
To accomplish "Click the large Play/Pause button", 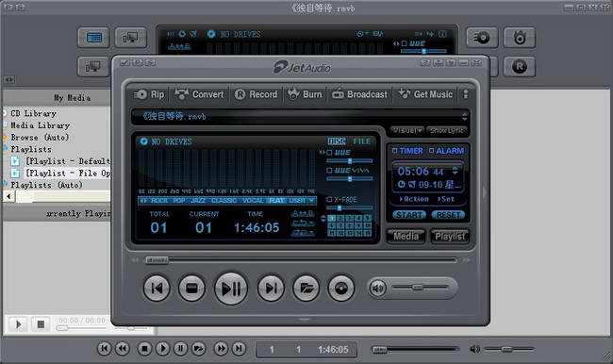I will [231, 289].
